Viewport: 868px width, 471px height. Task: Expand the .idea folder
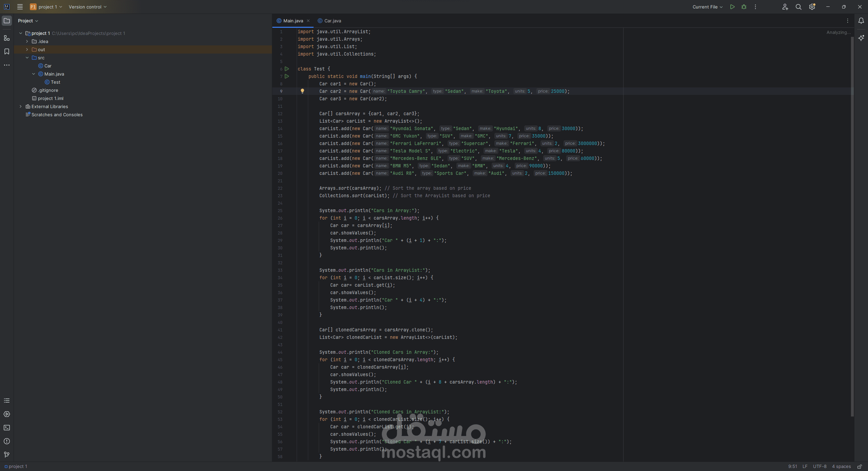[27, 41]
